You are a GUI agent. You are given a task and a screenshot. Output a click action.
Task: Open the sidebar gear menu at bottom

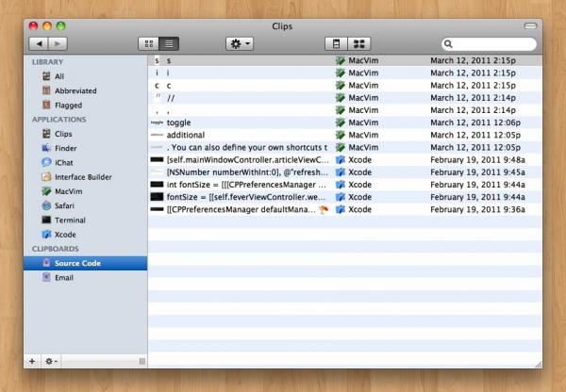[x=51, y=361]
